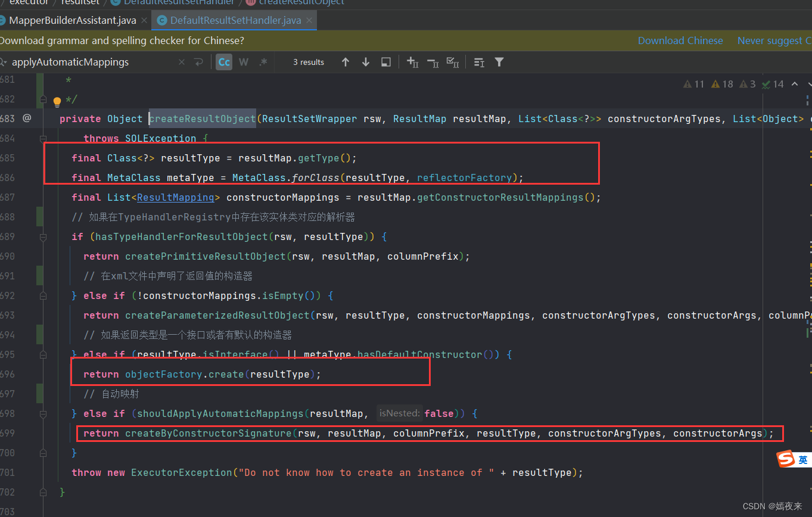Screen dimensions: 812x517
Task: Switch input language via 英 indicator
Action: 803,460
